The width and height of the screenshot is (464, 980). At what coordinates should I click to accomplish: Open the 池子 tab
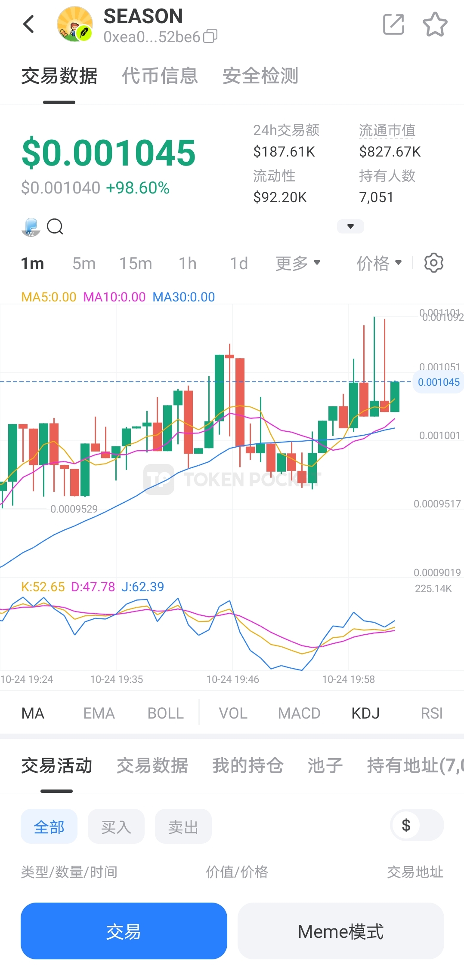tap(325, 765)
